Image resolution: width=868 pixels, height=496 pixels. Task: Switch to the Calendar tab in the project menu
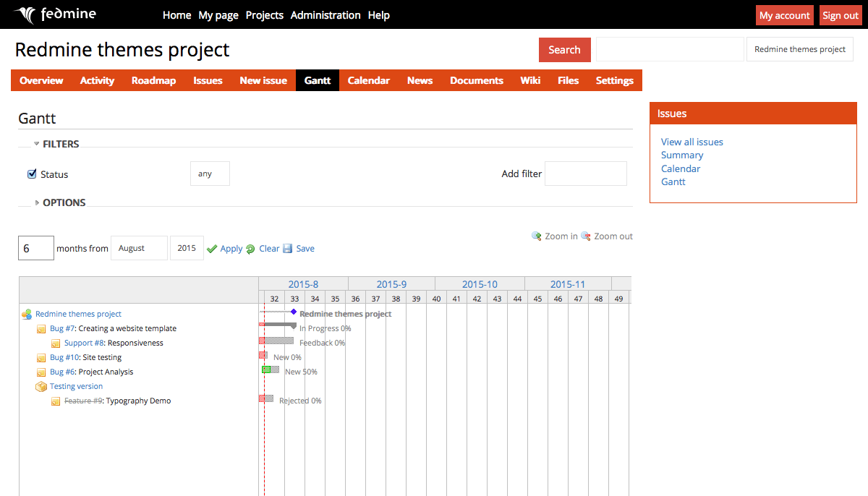click(x=369, y=80)
